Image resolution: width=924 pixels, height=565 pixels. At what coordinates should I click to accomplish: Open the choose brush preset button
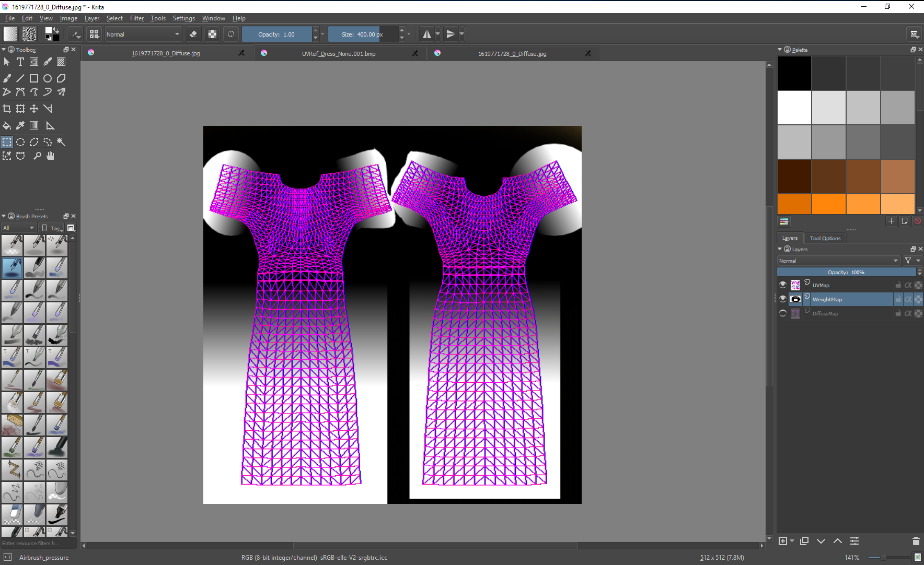click(94, 34)
